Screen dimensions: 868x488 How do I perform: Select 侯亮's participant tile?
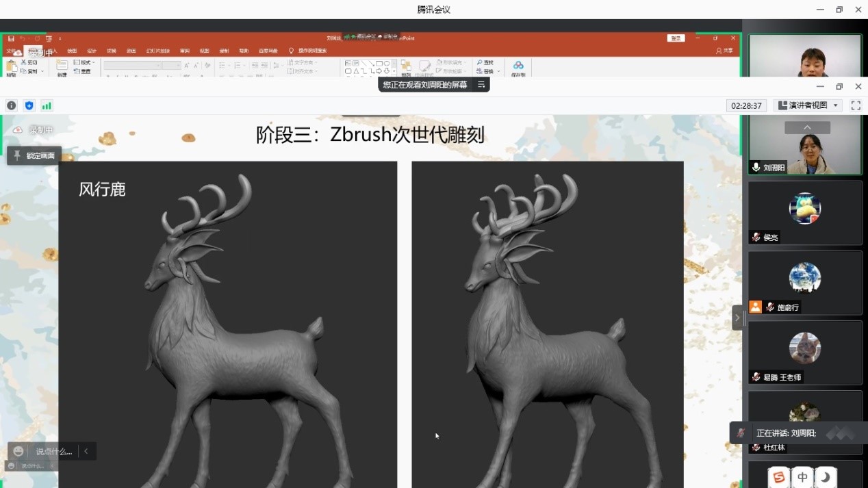805,212
